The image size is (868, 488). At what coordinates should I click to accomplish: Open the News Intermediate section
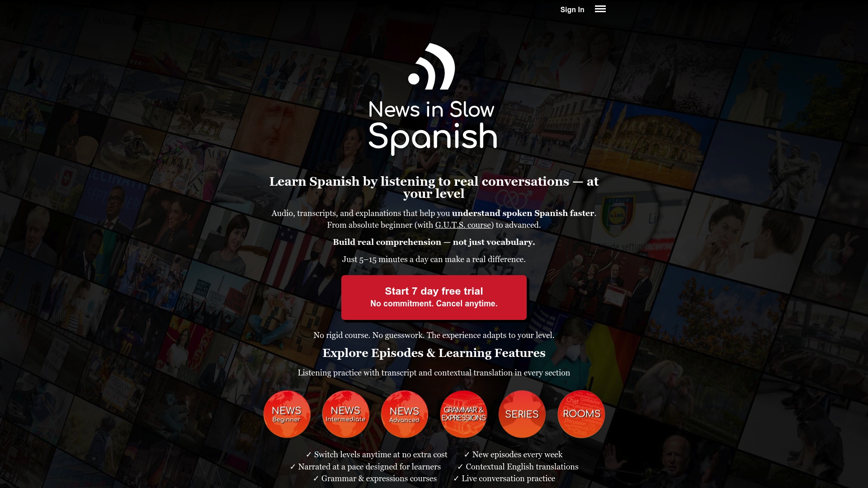click(345, 413)
